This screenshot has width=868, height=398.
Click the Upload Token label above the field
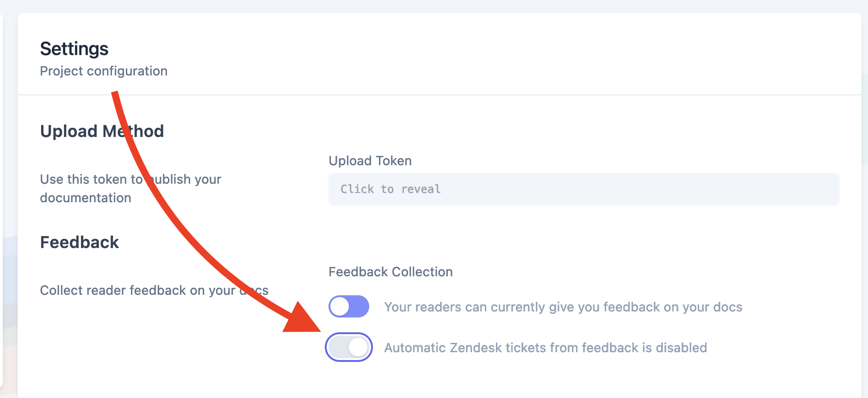click(x=370, y=161)
